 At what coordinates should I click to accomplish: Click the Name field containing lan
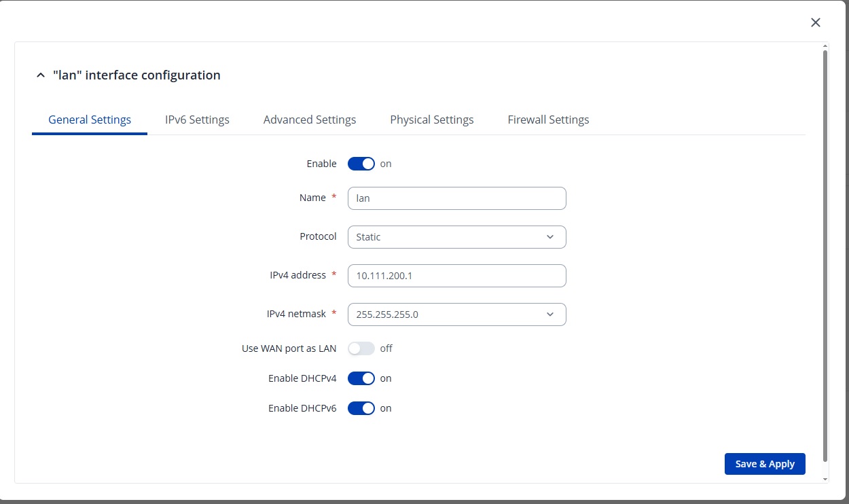[x=456, y=198]
